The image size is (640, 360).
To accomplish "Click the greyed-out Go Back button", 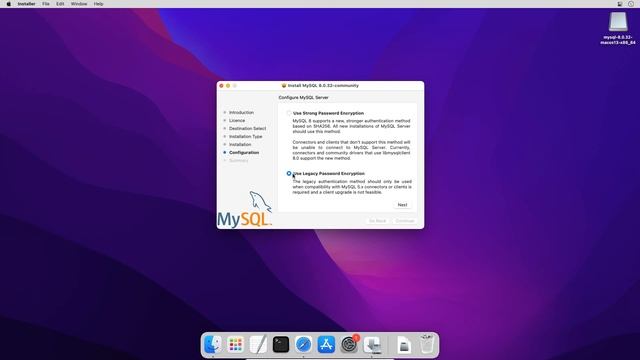I will click(x=377, y=221).
